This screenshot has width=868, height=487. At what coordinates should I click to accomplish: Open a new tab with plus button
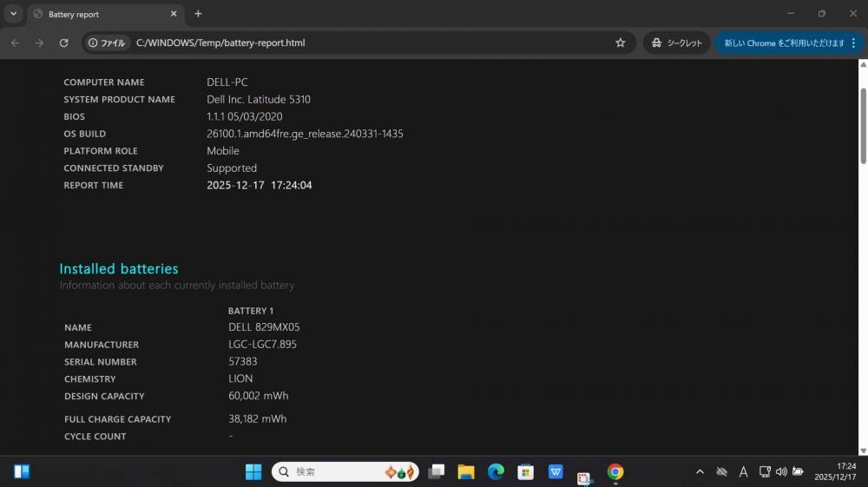pos(198,14)
